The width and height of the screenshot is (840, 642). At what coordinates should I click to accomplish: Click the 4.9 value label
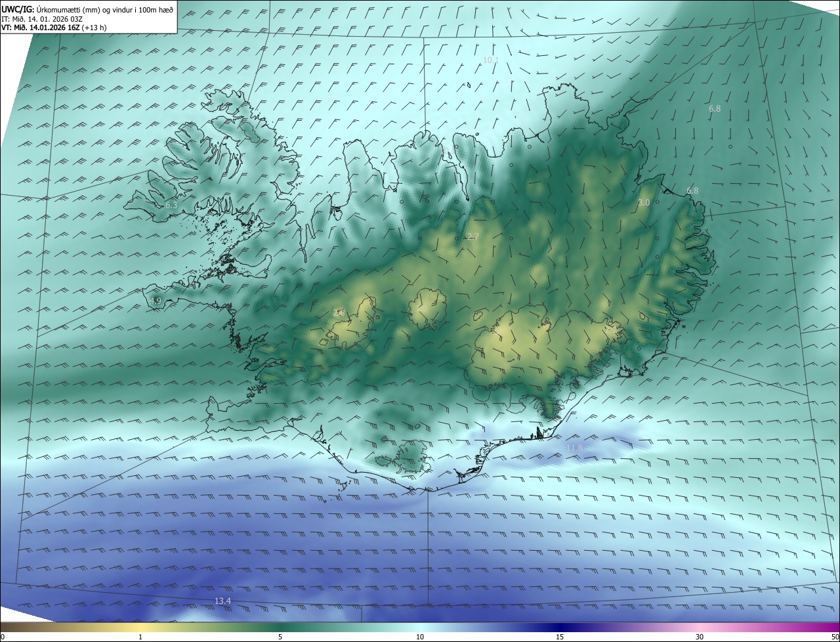pyautogui.click(x=156, y=301)
